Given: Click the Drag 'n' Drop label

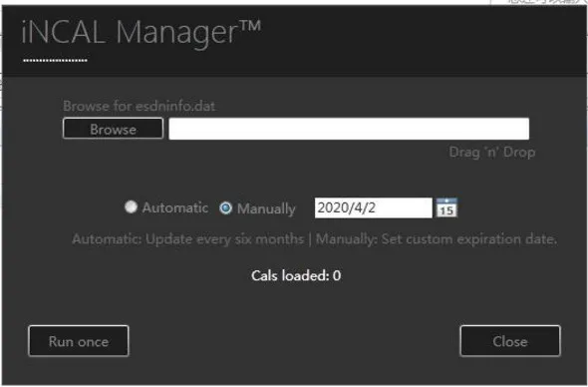Looking at the screenshot, I should pyautogui.click(x=492, y=153).
